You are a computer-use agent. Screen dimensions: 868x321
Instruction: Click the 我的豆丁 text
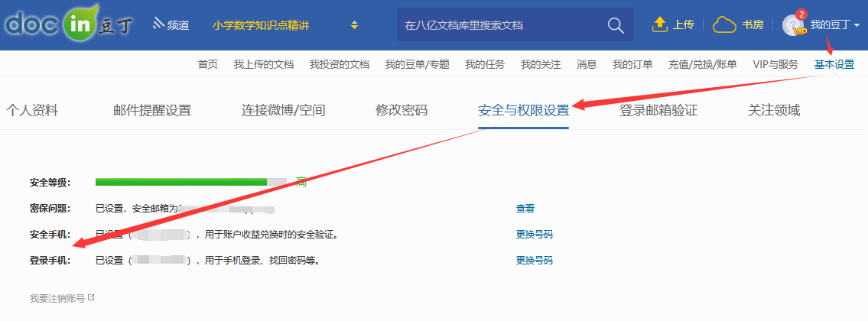830,25
